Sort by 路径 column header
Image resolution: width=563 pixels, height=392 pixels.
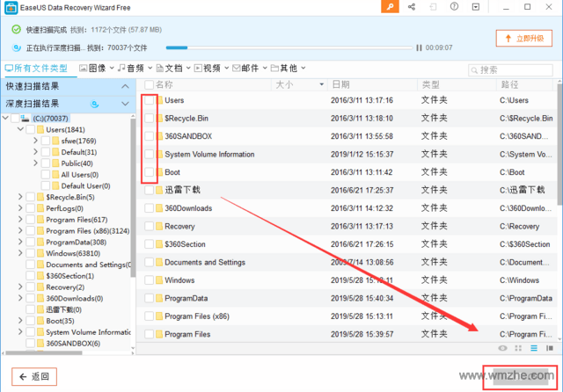point(510,84)
